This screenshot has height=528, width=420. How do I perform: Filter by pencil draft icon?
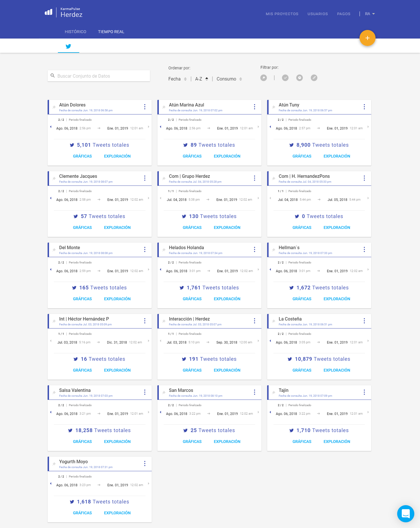click(x=314, y=78)
